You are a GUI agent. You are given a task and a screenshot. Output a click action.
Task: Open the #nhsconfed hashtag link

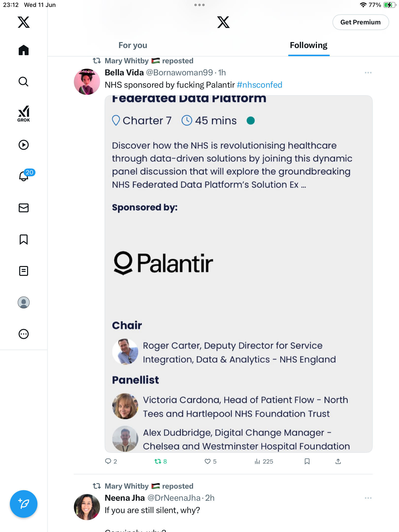click(x=259, y=85)
